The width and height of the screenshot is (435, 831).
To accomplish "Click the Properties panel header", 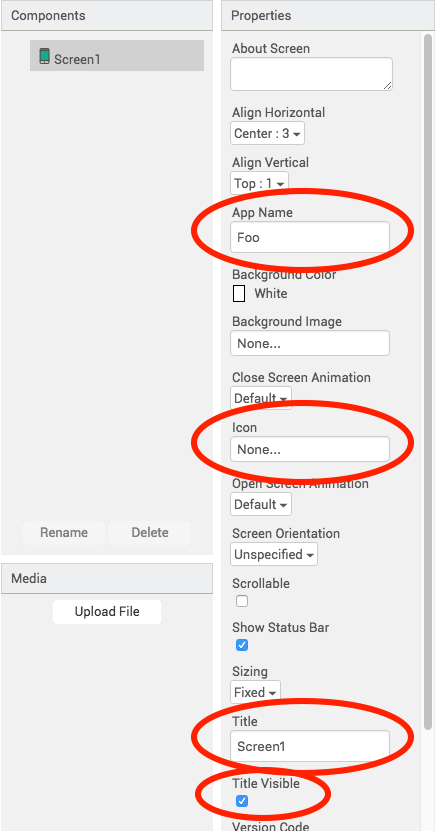I will 328,15.
